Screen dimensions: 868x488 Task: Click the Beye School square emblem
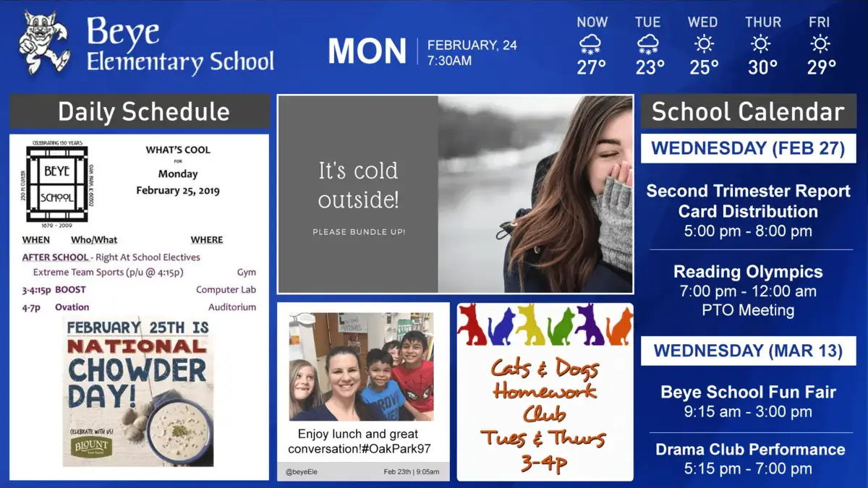(x=56, y=184)
